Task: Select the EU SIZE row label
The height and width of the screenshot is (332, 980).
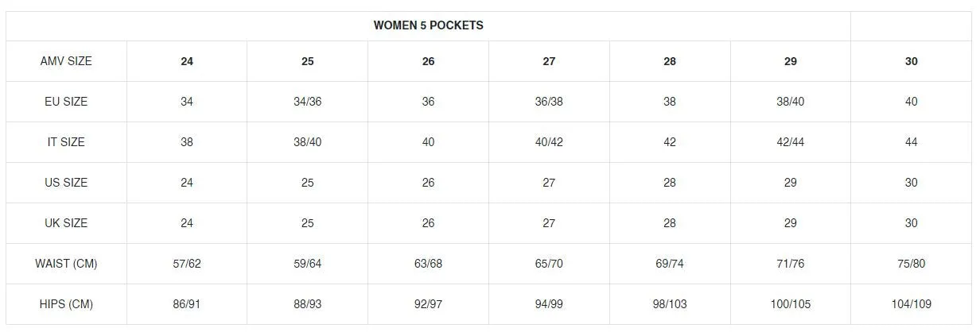Action: tap(66, 102)
